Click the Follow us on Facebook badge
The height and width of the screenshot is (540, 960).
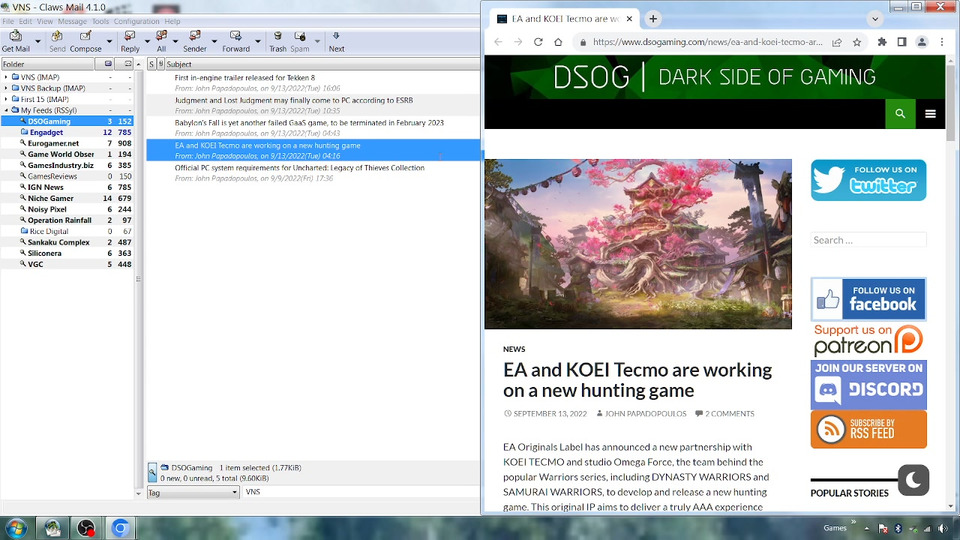(x=868, y=299)
